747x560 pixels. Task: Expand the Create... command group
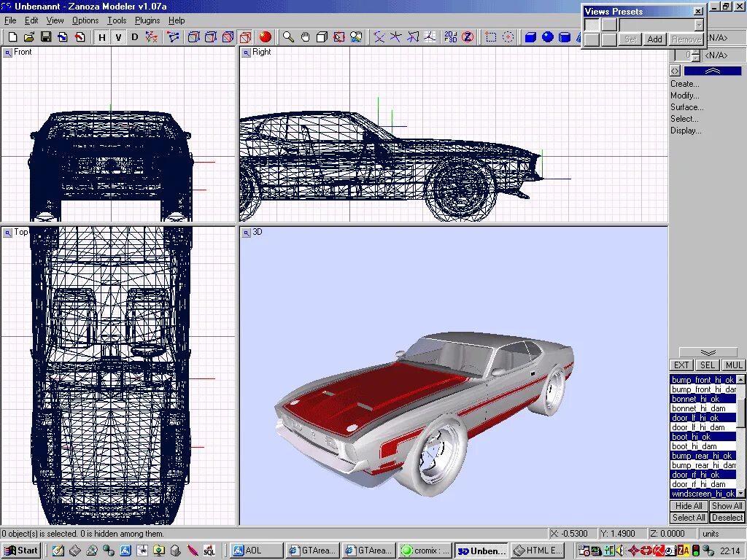[x=684, y=84]
